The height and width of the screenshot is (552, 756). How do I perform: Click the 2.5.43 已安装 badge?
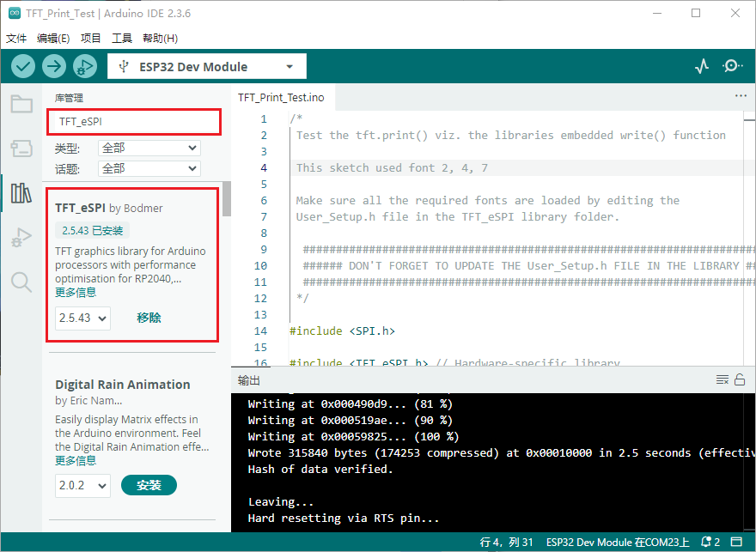coord(92,231)
